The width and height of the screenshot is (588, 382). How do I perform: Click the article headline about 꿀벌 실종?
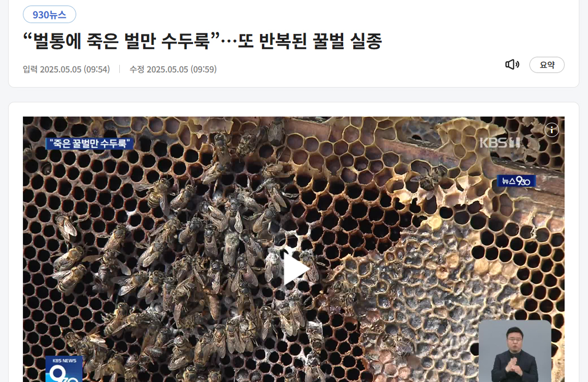[x=202, y=41]
